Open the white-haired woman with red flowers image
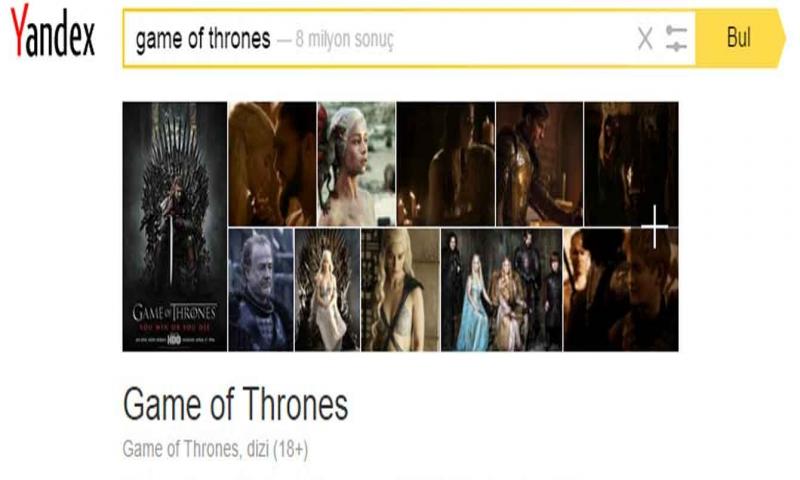This screenshot has height=480, width=800. pos(356,164)
